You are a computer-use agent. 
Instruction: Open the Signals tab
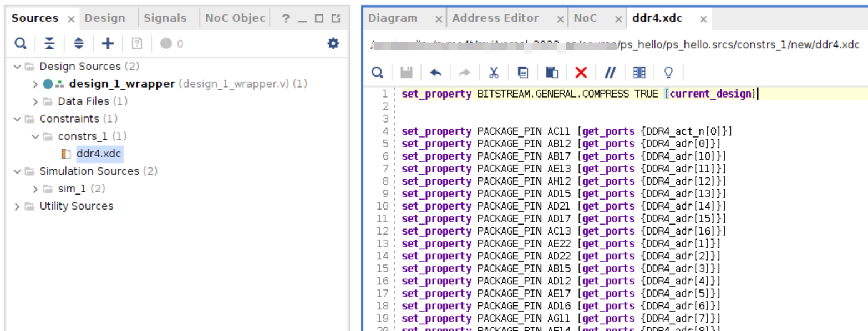pyautogui.click(x=165, y=18)
